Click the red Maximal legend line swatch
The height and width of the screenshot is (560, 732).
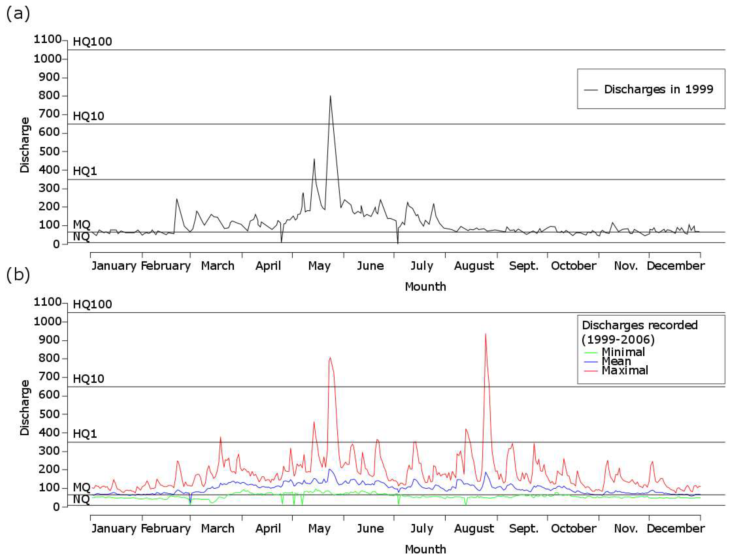pyautogui.click(x=591, y=371)
